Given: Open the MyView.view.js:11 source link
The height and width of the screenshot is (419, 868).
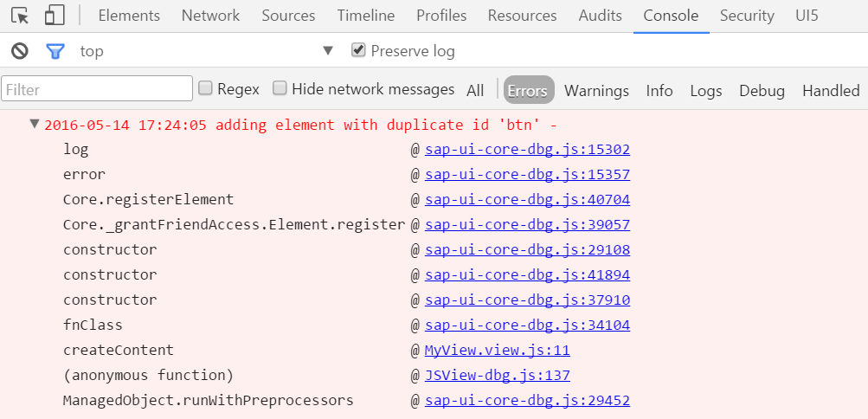Looking at the screenshot, I should tap(497, 351).
